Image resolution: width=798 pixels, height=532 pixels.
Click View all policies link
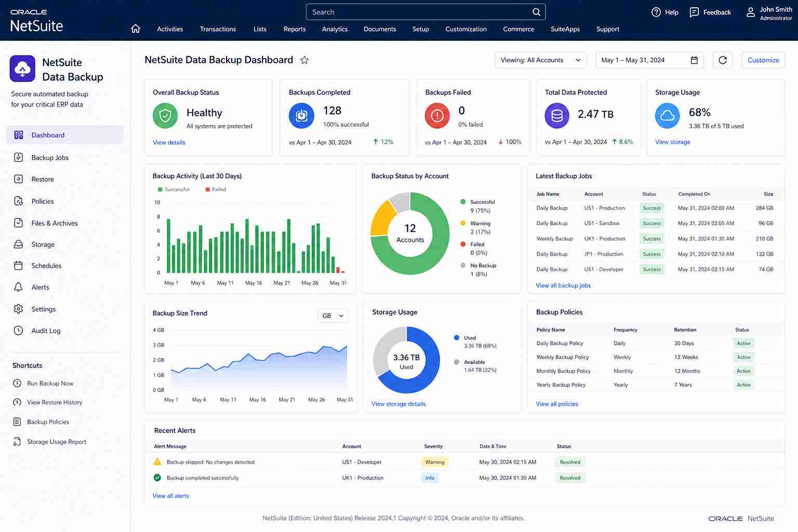point(557,404)
